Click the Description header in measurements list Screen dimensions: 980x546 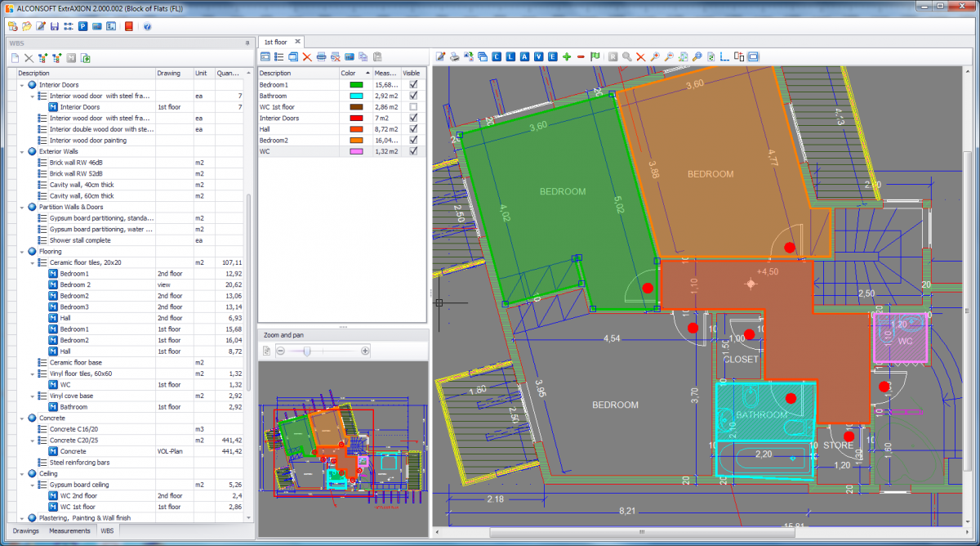(298, 73)
